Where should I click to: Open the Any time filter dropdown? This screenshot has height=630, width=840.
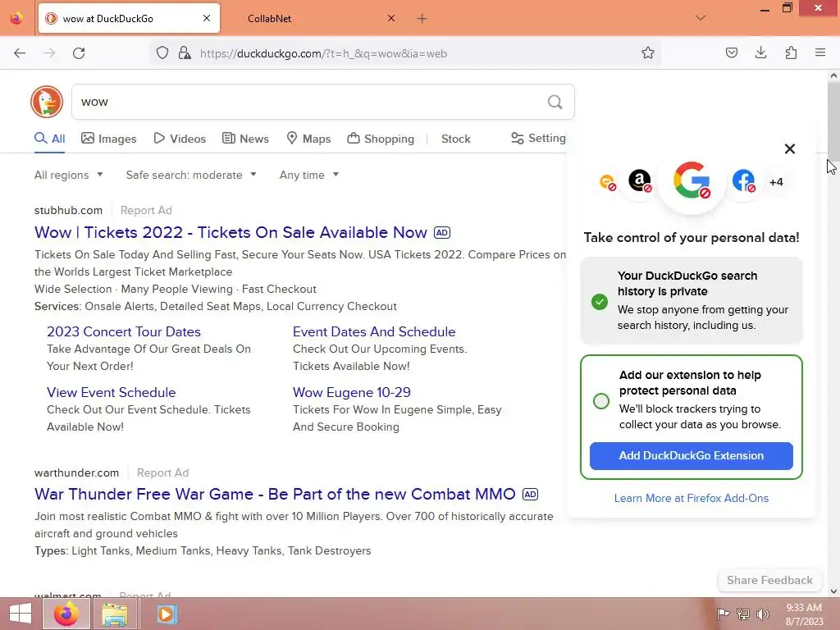click(309, 176)
